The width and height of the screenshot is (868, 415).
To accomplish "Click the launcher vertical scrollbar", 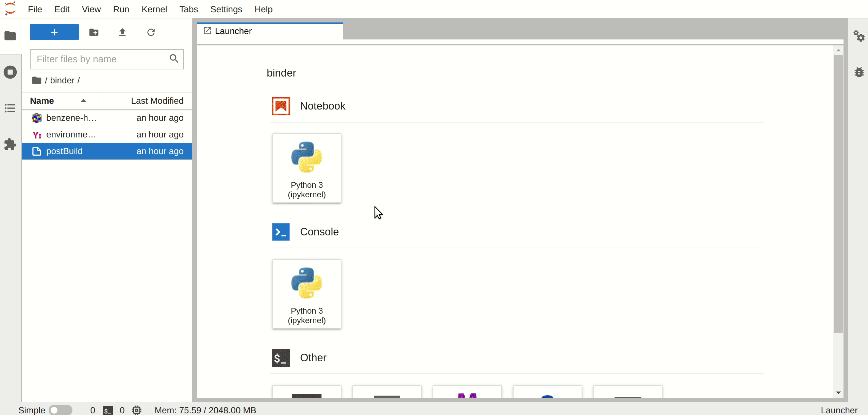I will click(838, 194).
